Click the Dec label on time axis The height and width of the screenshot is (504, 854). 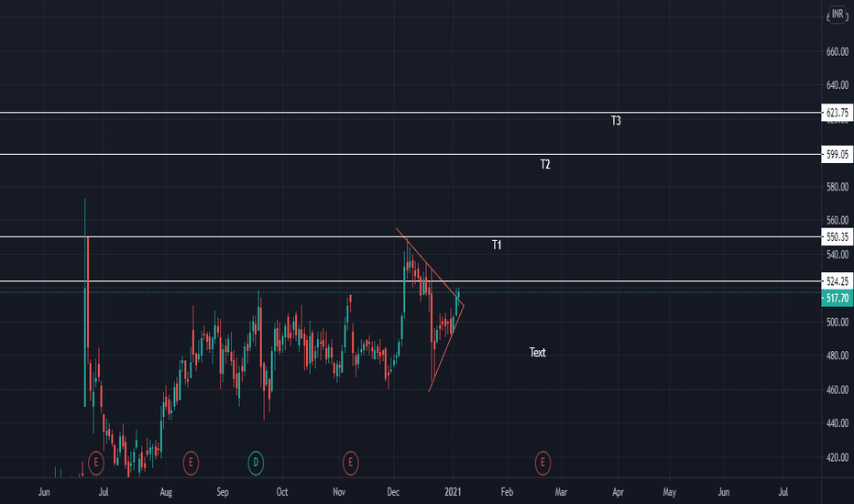(393, 492)
